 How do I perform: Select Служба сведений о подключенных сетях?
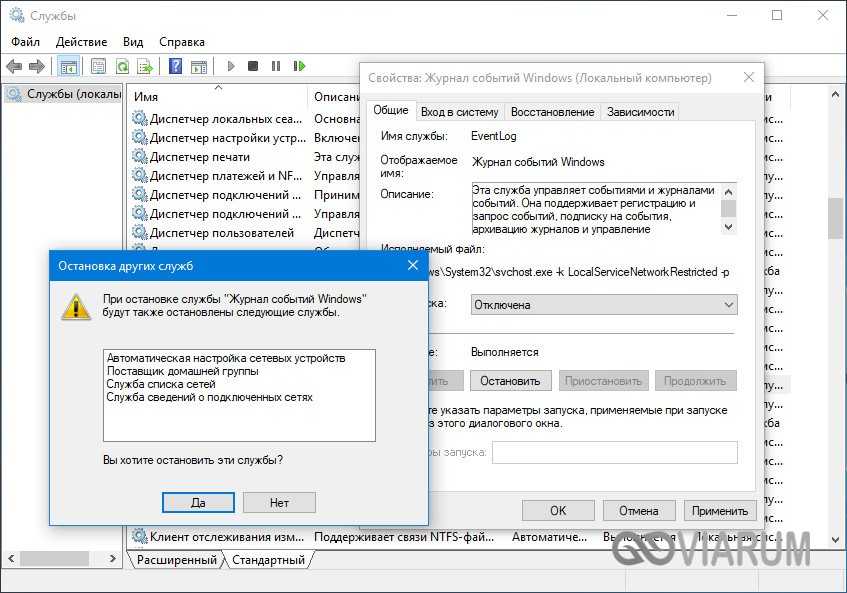pos(210,397)
